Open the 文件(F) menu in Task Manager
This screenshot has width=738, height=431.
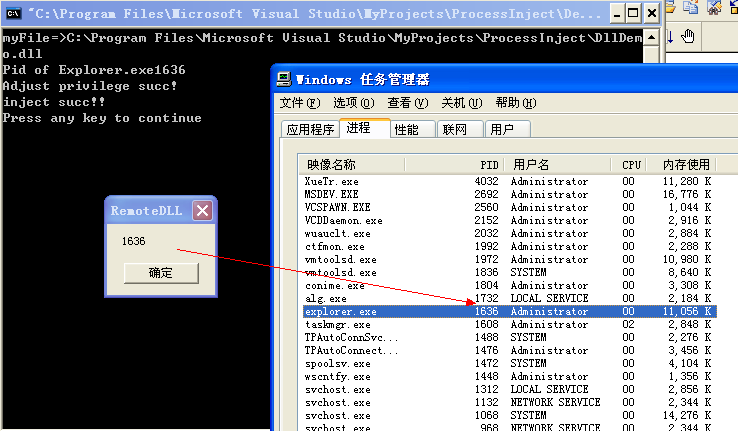[x=300, y=103]
